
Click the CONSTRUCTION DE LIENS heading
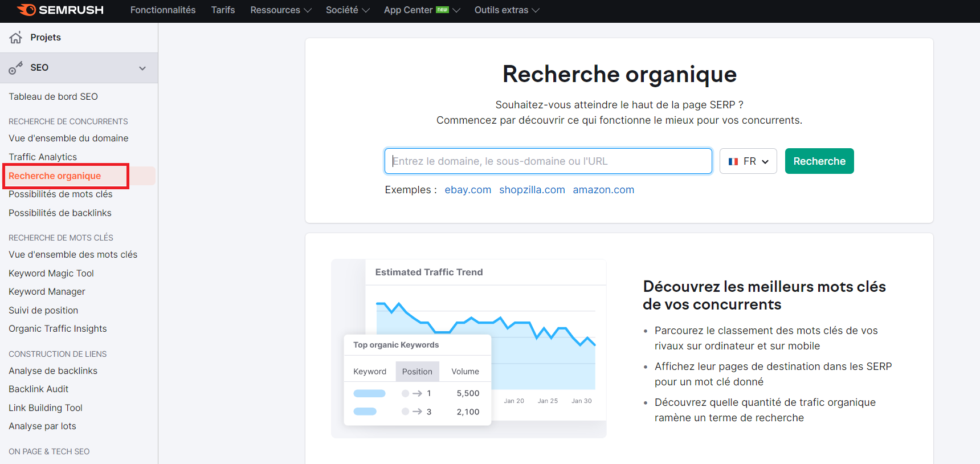click(58, 354)
